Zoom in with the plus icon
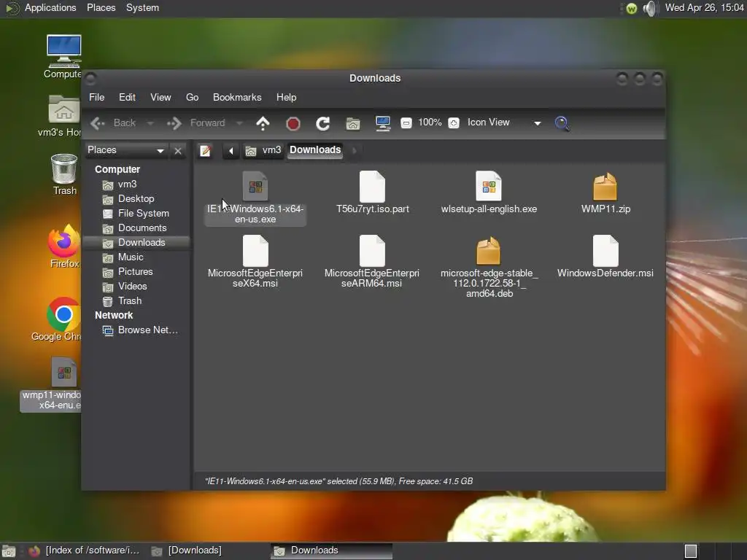This screenshot has width=747, height=560. tap(454, 123)
